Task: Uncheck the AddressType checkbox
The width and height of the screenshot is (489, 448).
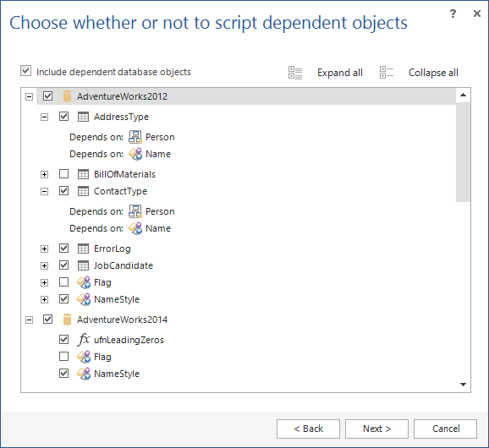Action: coord(64,117)
